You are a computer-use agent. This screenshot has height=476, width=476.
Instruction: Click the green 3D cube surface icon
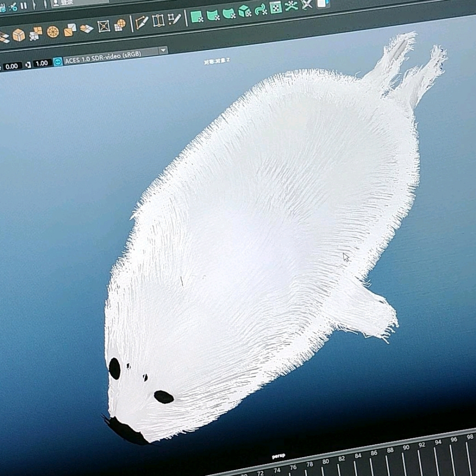point(244,11)
